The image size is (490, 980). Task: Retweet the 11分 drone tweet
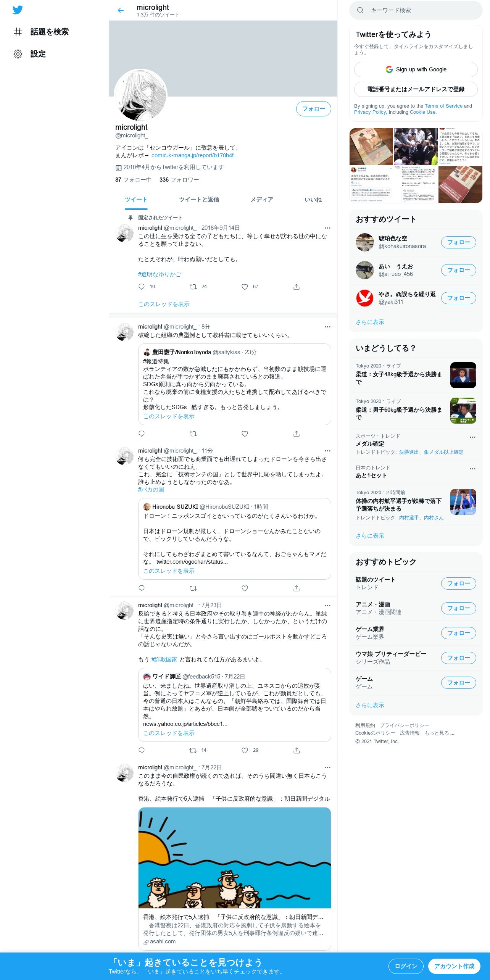[193, 588]
